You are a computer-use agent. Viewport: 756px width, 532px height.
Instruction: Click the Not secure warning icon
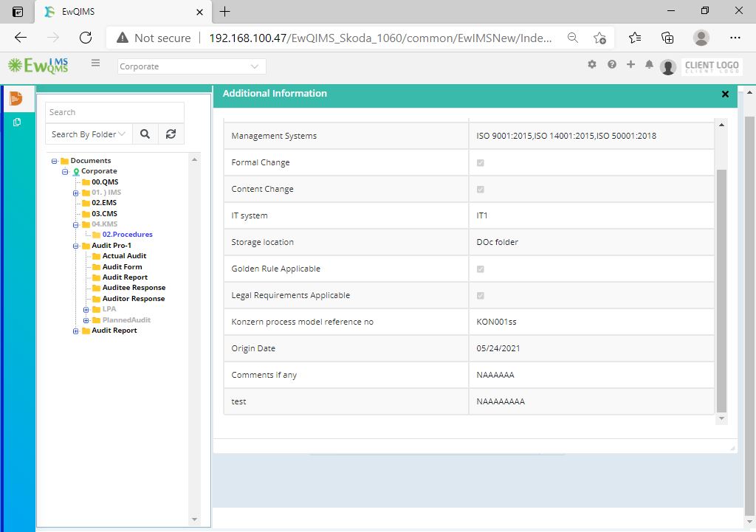[123, 38]
